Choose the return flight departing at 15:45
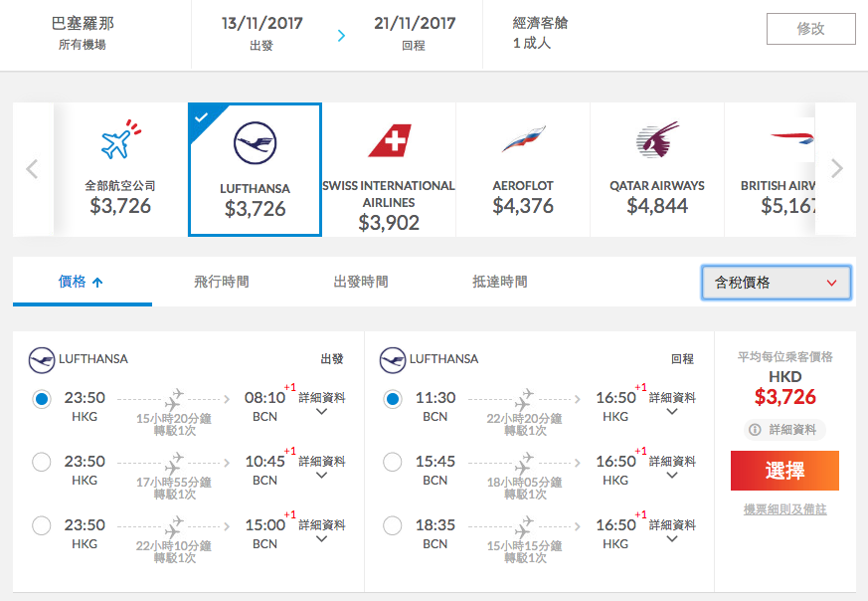This screenshot has width=868, height=601. (x=393, y=462)
